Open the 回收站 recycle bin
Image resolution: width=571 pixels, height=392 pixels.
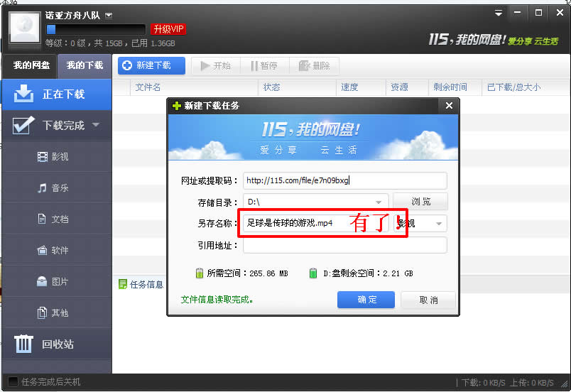[57, 344]
